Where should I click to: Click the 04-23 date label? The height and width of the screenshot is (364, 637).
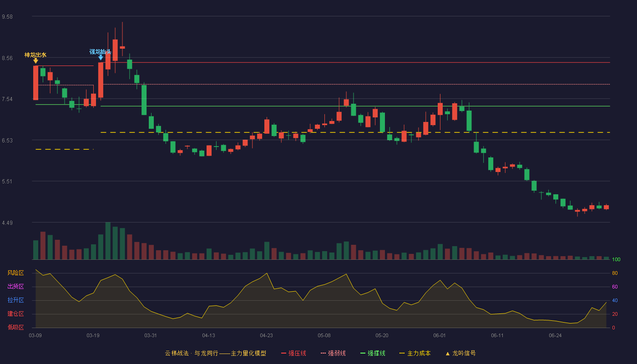[266, 335]
